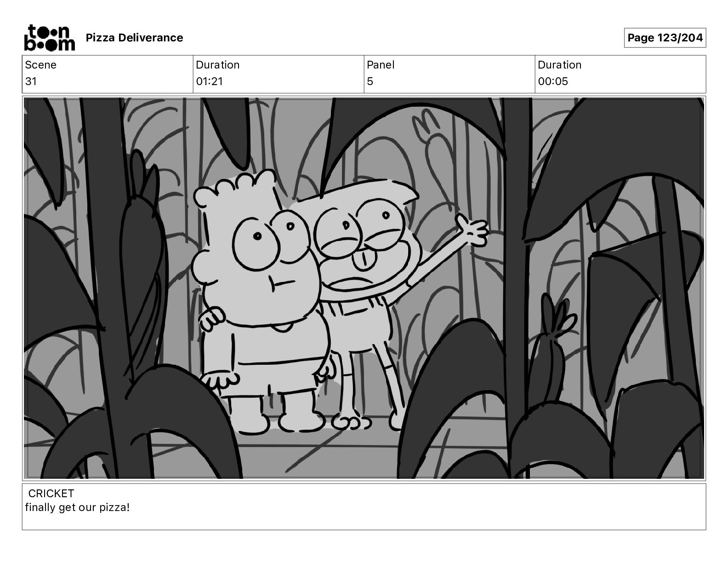Select the scene Duration 01:21 cell

(x=279, y=74)
